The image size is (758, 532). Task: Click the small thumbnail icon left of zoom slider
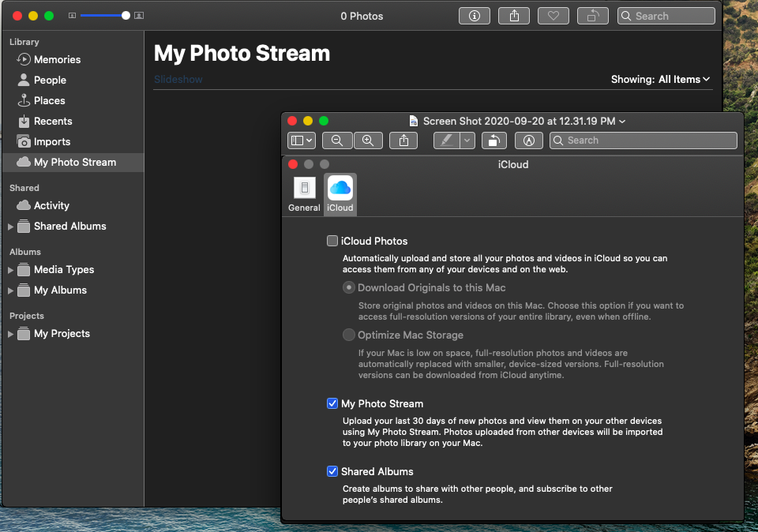72,16
